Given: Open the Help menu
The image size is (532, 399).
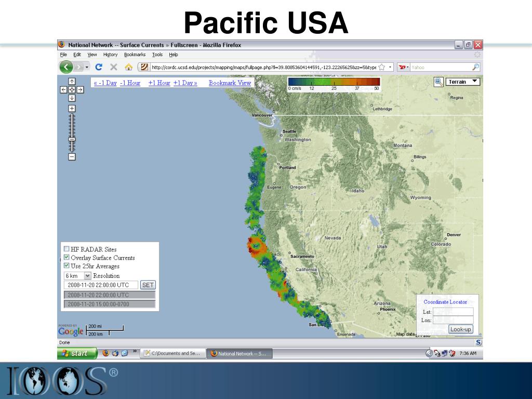Looking at the screenshot, I should (x=174, y=55).
